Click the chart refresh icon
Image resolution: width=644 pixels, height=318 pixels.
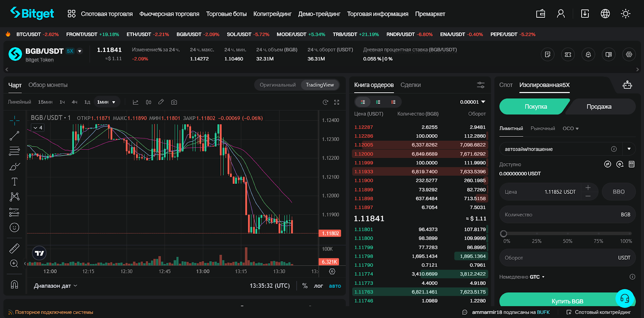point(325,102)
